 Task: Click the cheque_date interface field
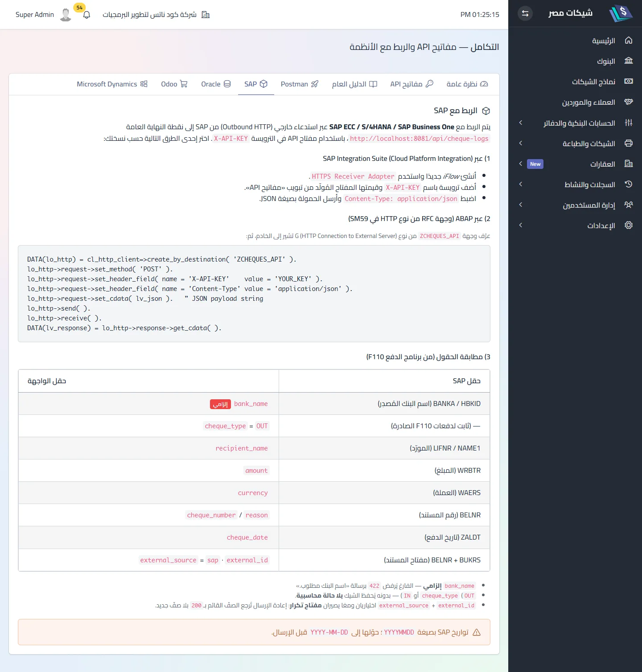click(247, 537)
